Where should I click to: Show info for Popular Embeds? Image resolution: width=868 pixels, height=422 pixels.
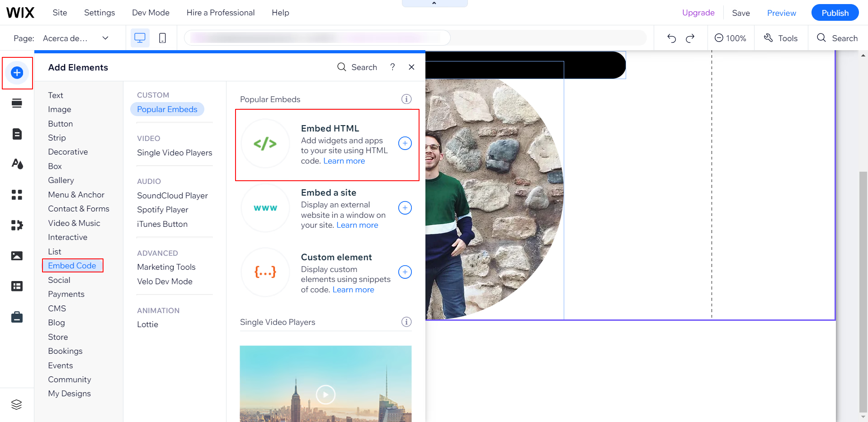coord(406,99)
